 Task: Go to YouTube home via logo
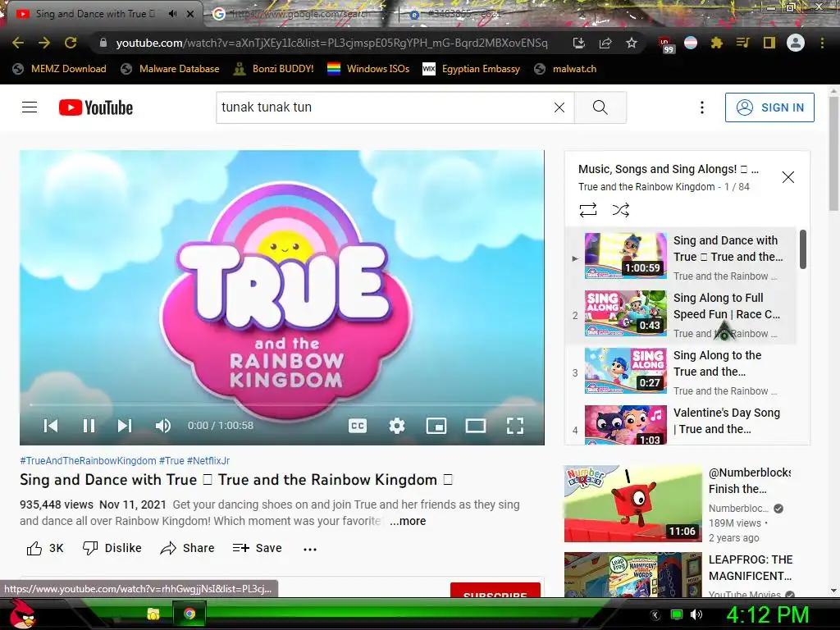click(96, 107)
